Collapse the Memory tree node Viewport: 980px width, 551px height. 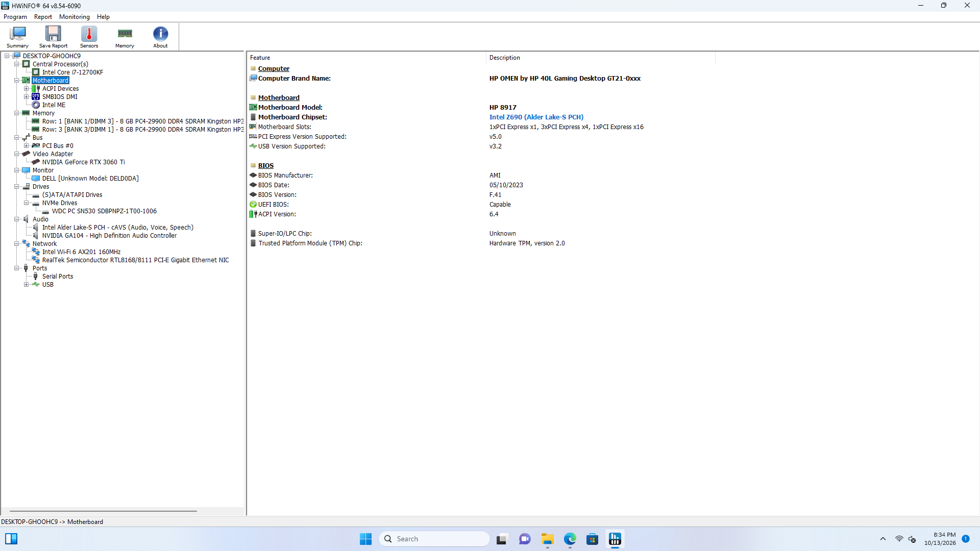pos(17,113)
